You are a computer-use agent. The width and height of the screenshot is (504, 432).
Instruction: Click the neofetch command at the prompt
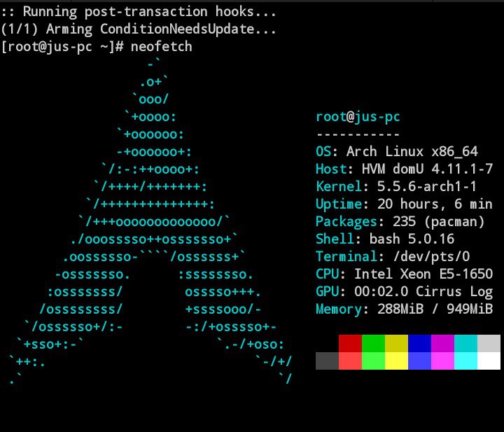point(162,47)
